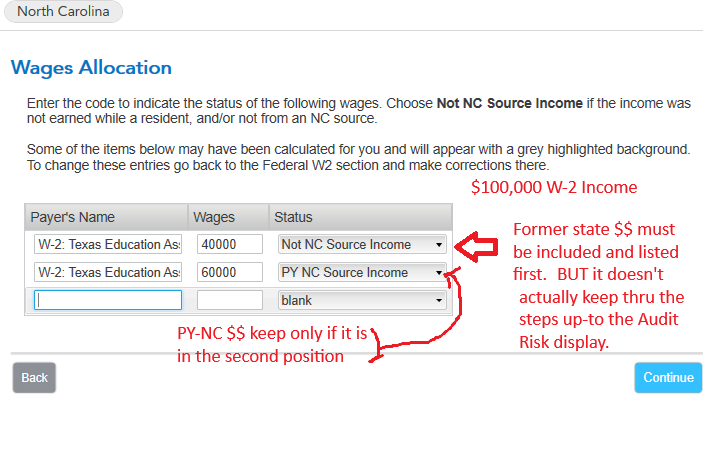Select the Wages column header
Viewport: 703px width, 449px height.
214,217
